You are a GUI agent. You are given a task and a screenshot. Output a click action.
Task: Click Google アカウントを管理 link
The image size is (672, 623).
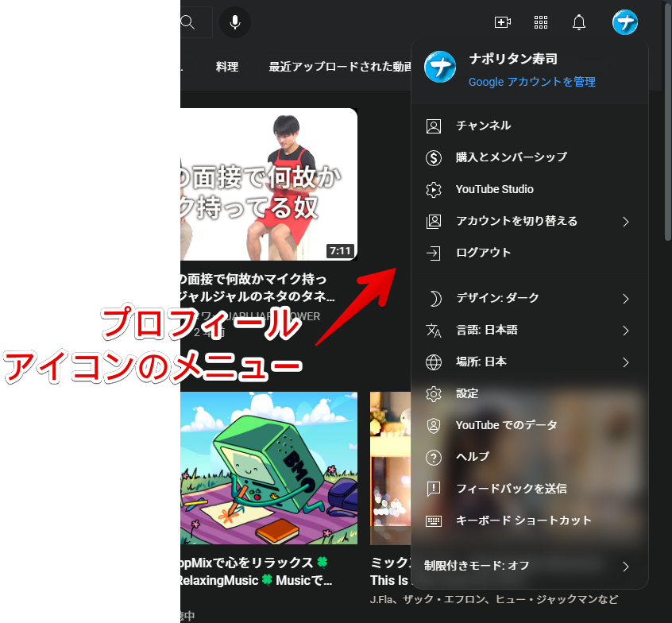coord(532,82)
